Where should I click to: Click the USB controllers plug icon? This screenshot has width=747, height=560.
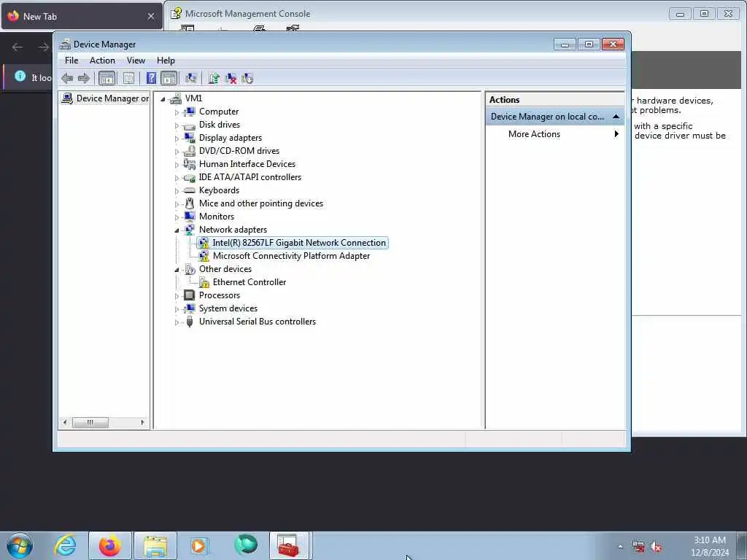189,322
